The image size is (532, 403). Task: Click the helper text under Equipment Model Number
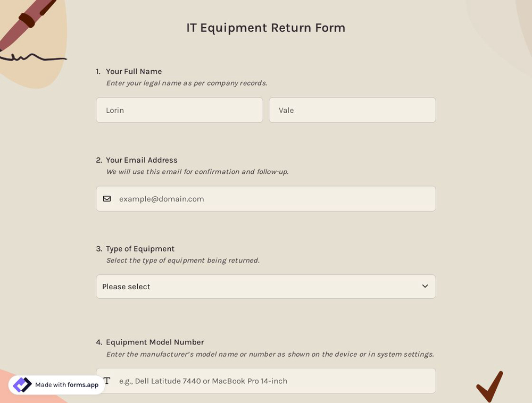(x=269, y=354)
